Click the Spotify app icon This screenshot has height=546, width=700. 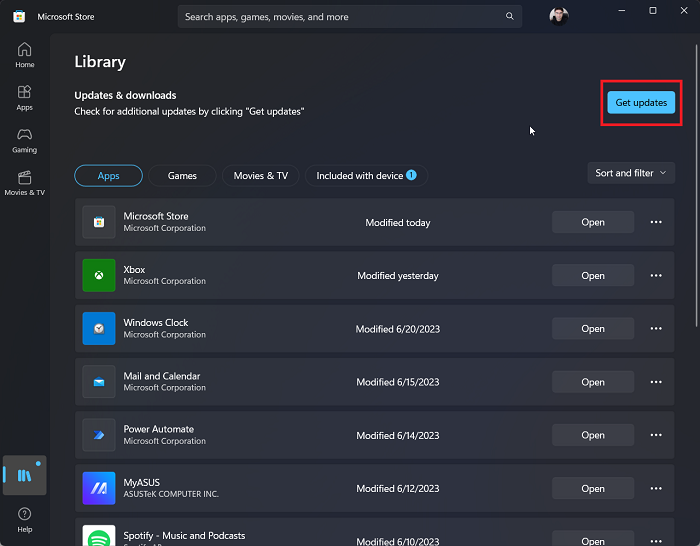click(x=99, y=536)
